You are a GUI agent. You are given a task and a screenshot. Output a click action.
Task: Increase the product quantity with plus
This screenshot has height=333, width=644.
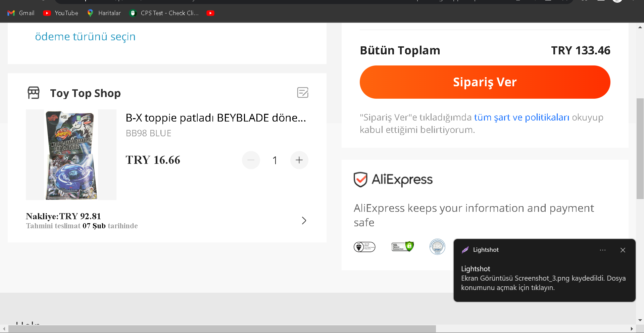[299, 160]
